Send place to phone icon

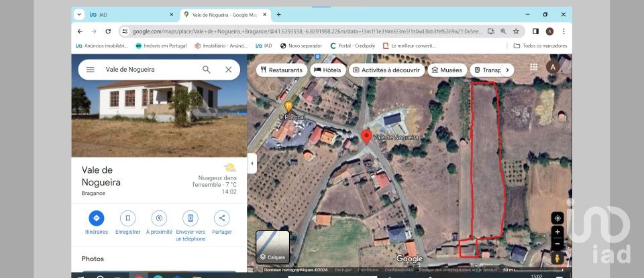pyautogui.click(x=191, y=218)
